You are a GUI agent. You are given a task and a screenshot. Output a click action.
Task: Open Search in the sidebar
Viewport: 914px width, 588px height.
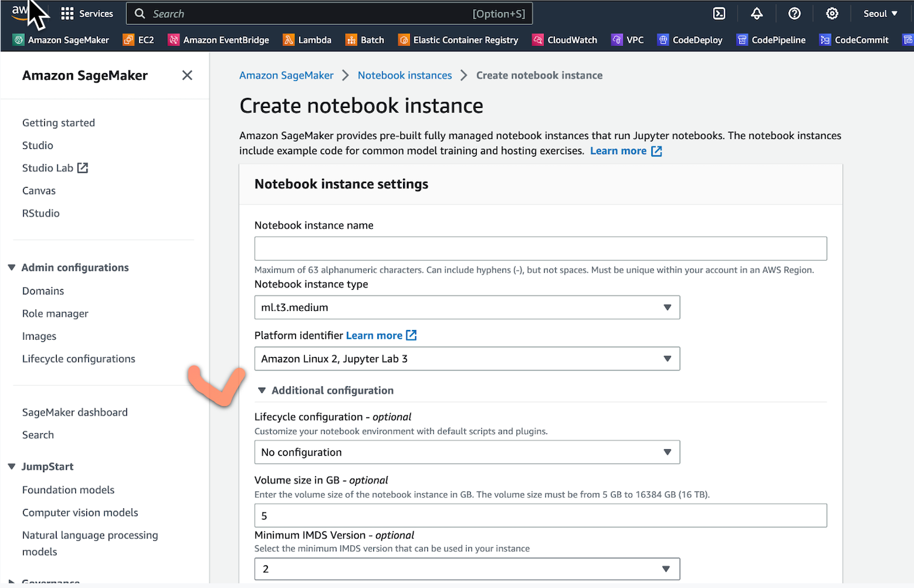click(38, 435)
